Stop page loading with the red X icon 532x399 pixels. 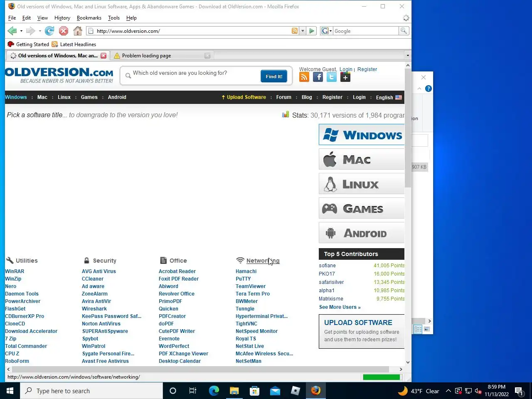(63, 31)
